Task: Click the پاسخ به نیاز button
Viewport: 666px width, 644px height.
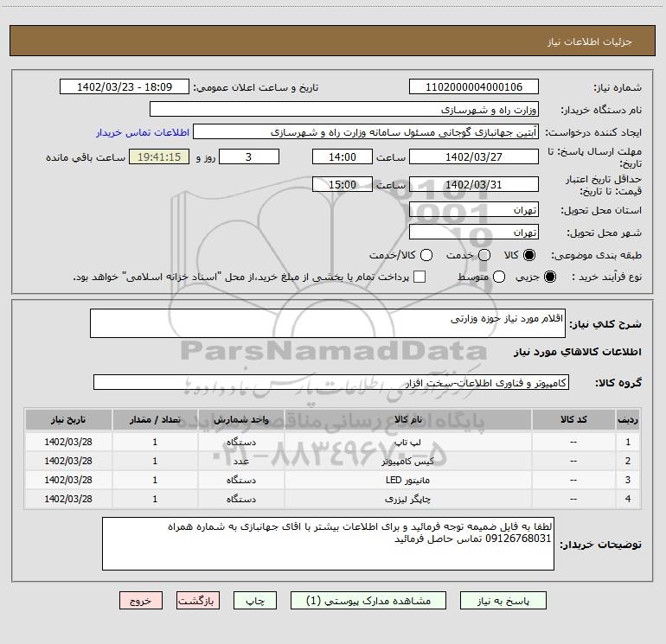Action: point(503,601)
